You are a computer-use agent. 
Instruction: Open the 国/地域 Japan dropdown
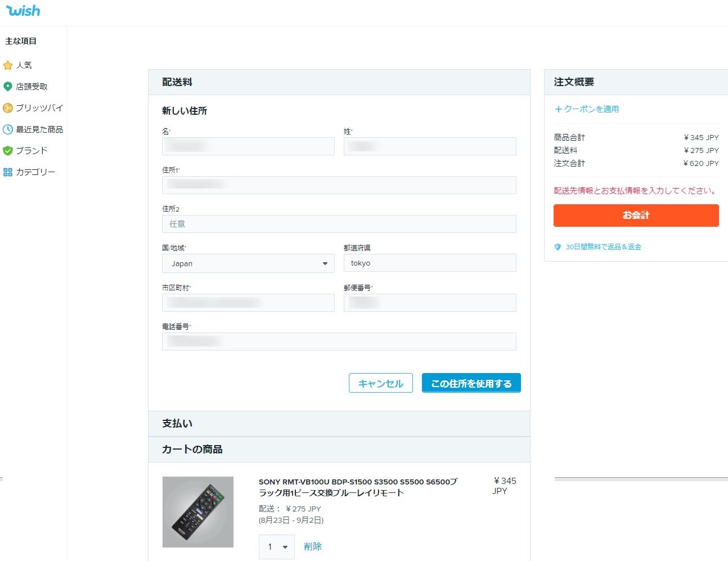248,263
